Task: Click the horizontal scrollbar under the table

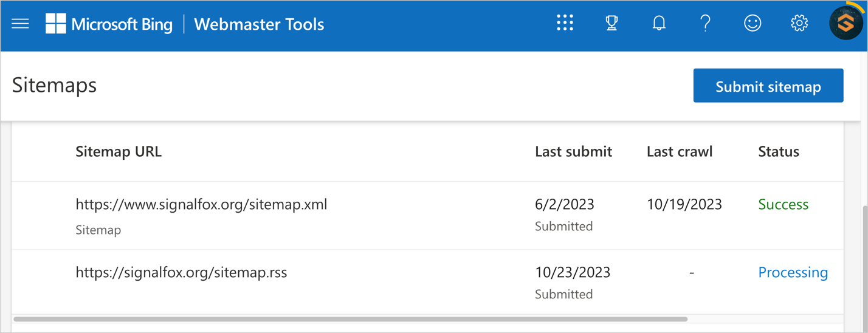Action: pos(351,319)
